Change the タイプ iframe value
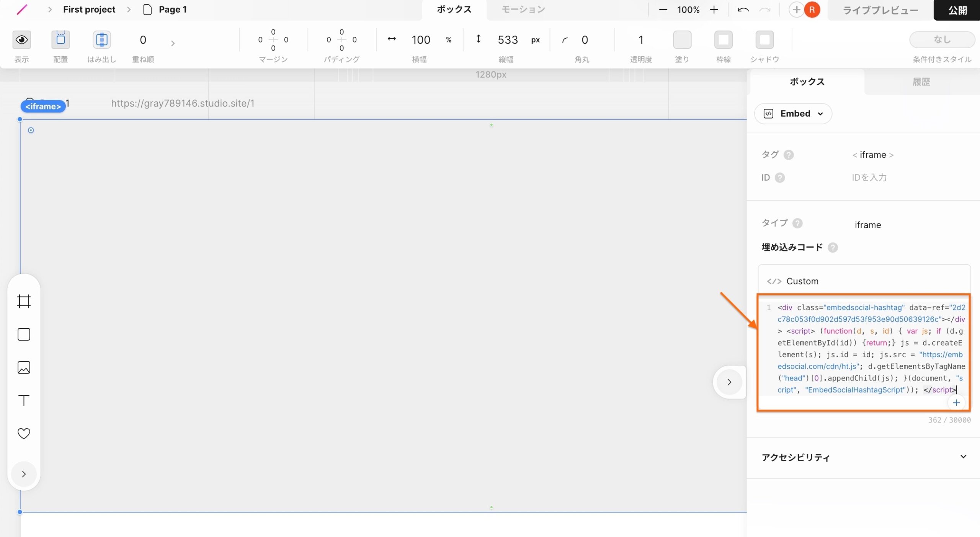Image resolution: width=980 pixels, height=537 pixels. [867, 225]
